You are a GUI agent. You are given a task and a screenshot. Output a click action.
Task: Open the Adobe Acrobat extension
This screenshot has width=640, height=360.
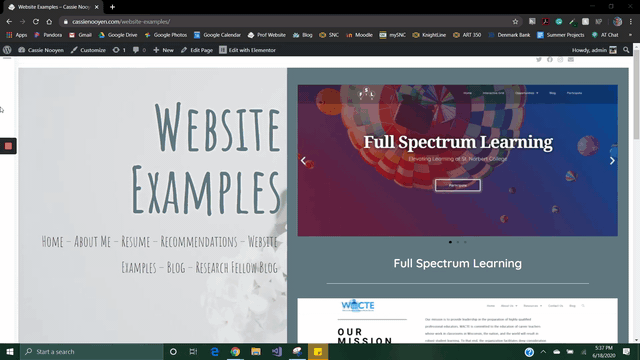click(545, 22)
